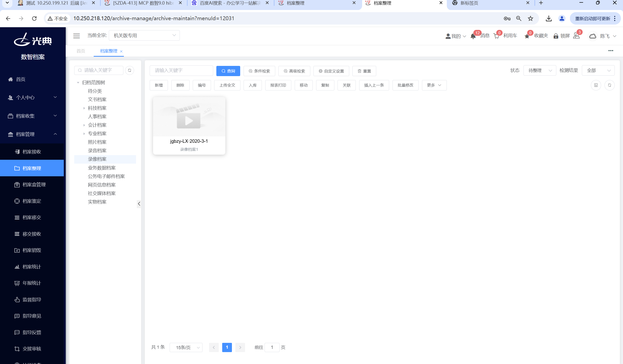
Task: Click the blue 查询 button
Action: pos(228,71)
